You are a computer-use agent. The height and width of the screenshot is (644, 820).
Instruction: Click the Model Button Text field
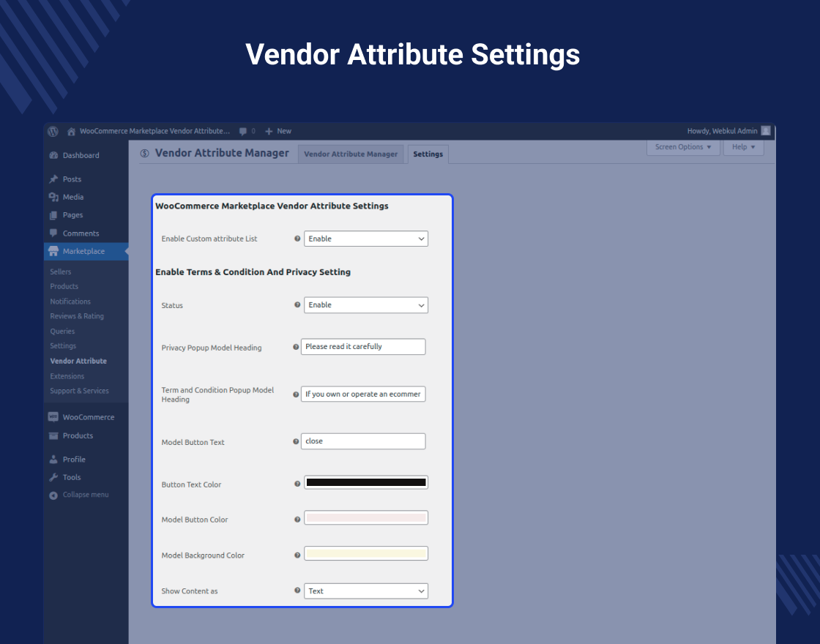pyautogui.click(x=363, y=441)
